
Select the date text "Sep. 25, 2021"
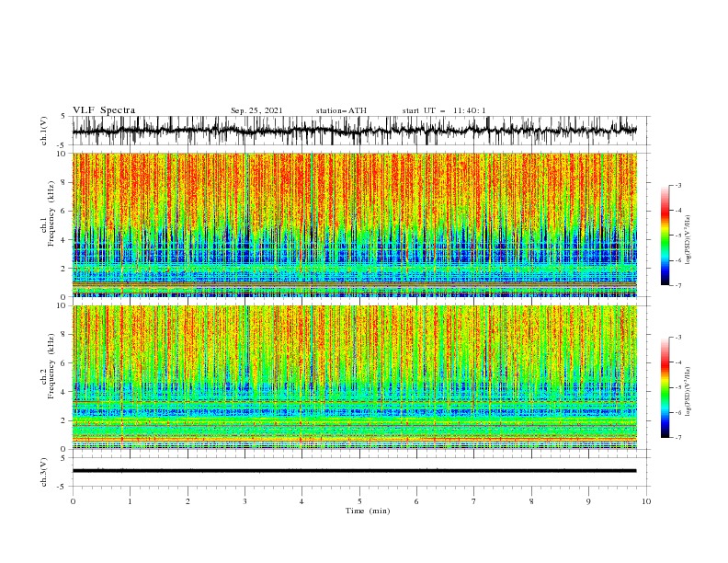click(x=256, y=110)
